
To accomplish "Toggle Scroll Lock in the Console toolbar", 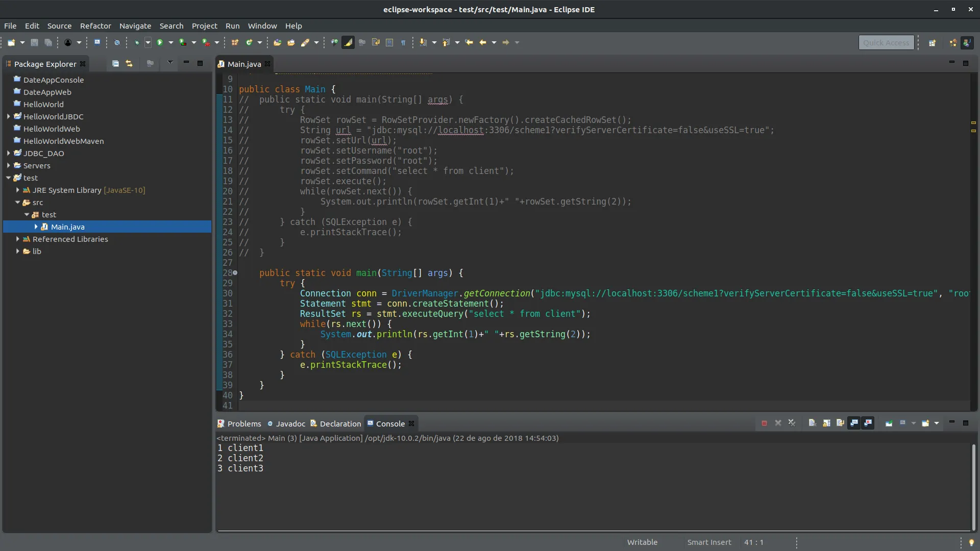I will [x=826, y=423].
